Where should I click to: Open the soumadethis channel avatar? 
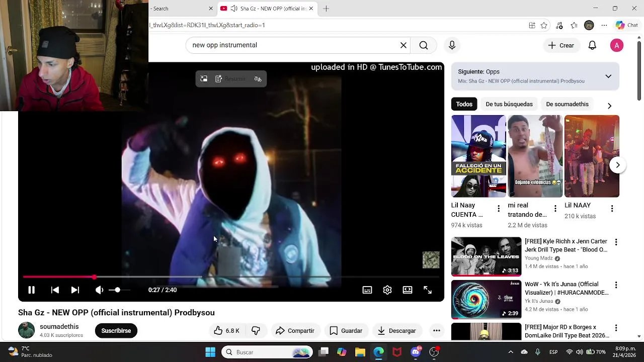pos(26,330)
